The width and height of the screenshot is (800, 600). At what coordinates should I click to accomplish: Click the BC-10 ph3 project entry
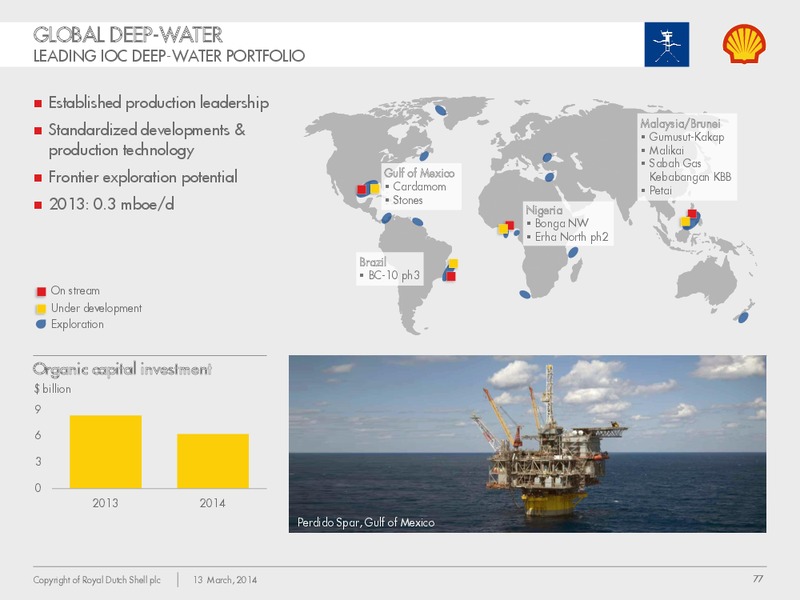[393, 276]
